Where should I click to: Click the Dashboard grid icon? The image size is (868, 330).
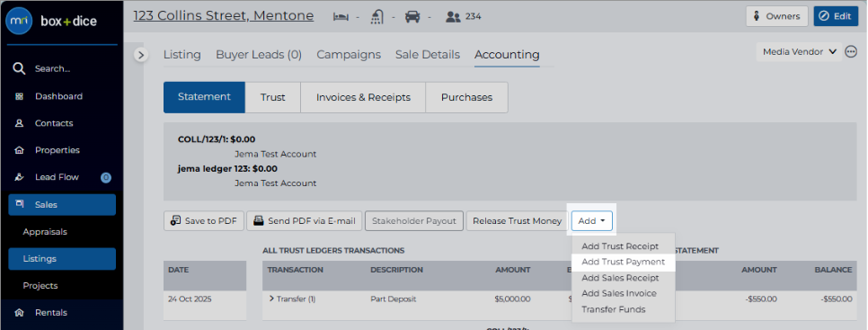pos(20,96)
